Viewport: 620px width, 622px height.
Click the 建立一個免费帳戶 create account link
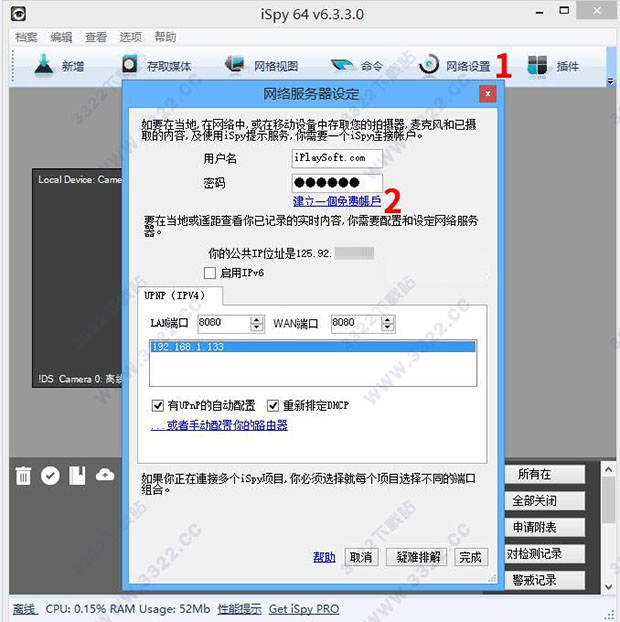pyautogui.click(x=337, y=201)
